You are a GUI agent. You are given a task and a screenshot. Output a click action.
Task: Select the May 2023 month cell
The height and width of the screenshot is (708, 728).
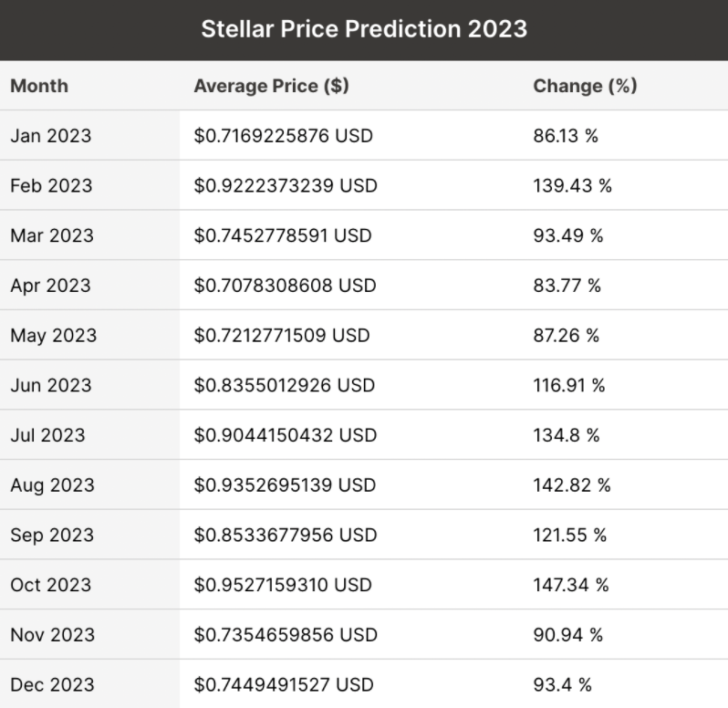[x=53, y=336]
